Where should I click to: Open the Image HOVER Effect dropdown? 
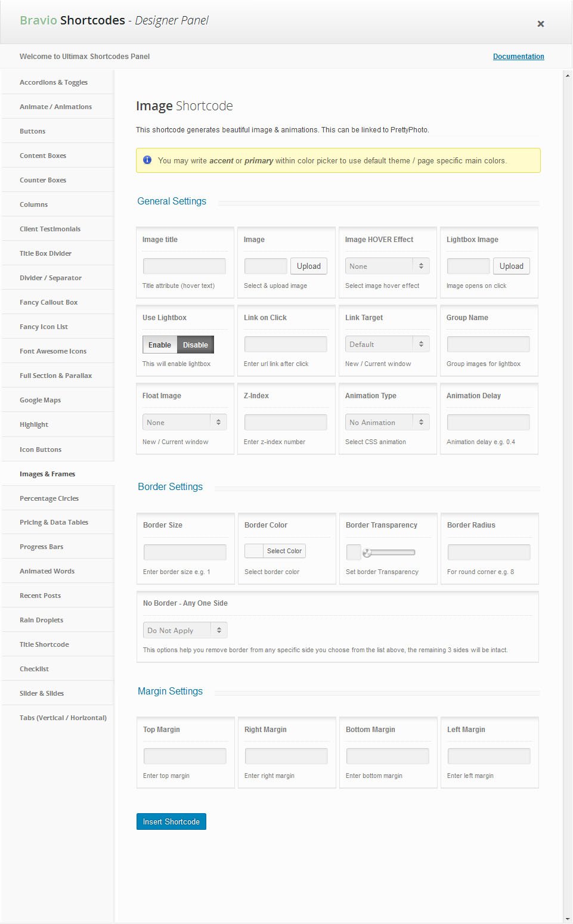[x=386, y=266]
